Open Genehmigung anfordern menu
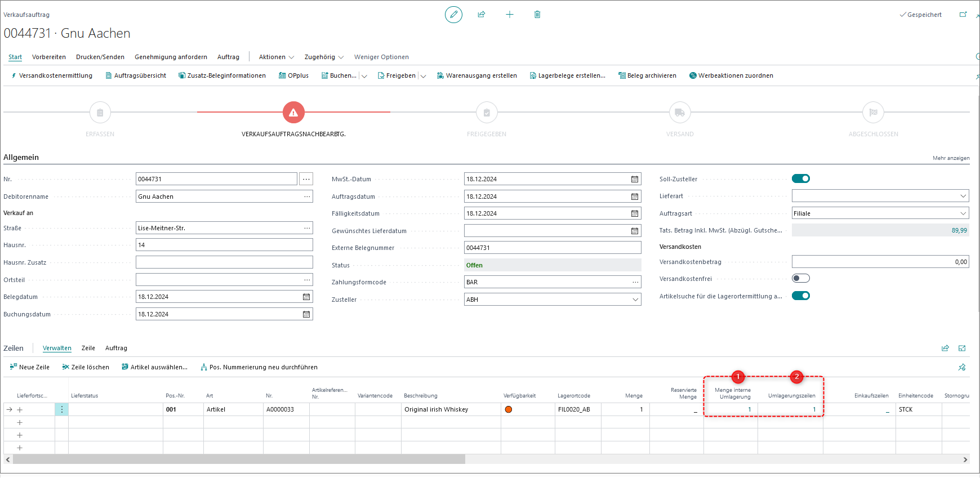The height and width of the screenshot is (478, 980). (171, 57)
